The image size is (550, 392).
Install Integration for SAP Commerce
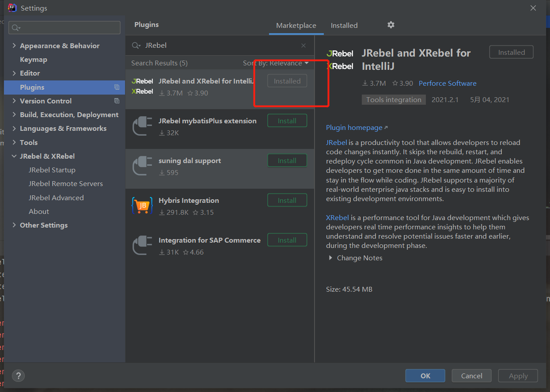coord(287,240)
